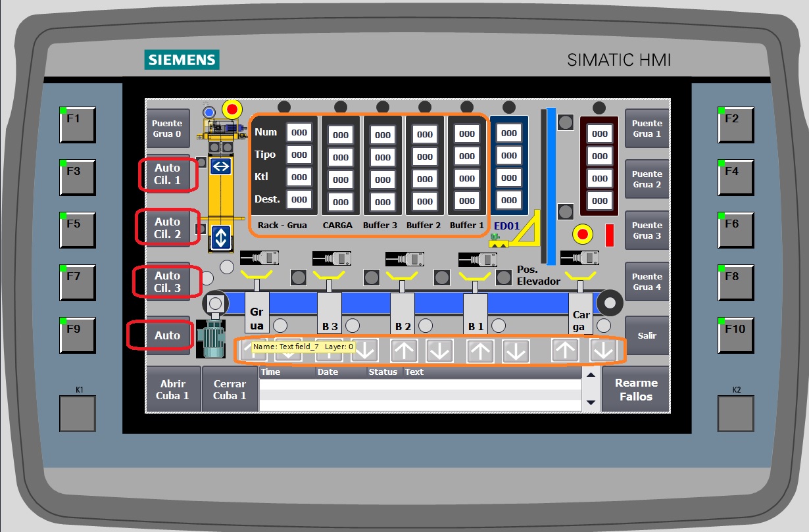Click the emergency stop button icon above the crane
This screenshot has width=809, height=532.
click(x=232, y=109)
